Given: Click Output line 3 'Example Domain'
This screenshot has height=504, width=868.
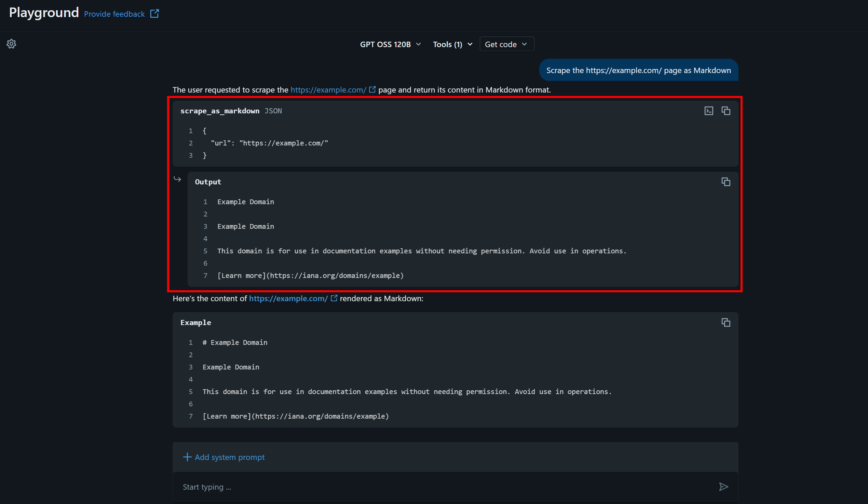Looking at the screenshot, I should [x=246, y=226].
